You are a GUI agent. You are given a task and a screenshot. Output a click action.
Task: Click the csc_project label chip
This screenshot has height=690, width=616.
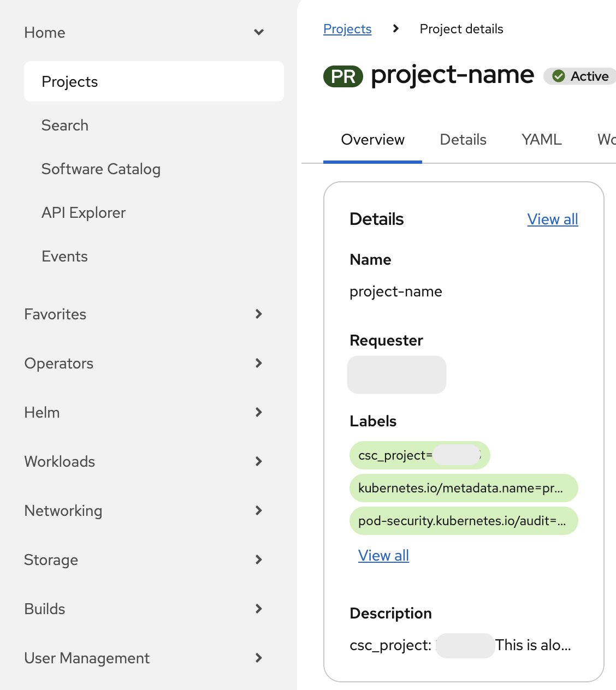pyautogui.click(x=419, y=455)
